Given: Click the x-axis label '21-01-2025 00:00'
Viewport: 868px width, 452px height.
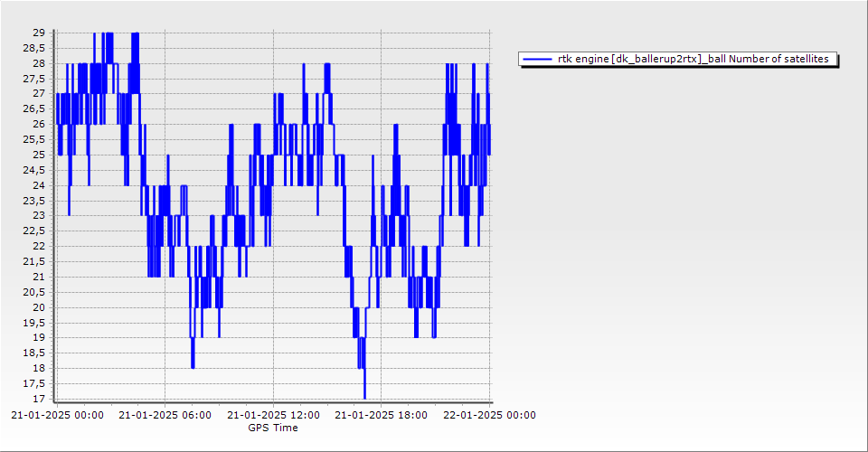Looking at the screenshot, I should tap(56, 416).
